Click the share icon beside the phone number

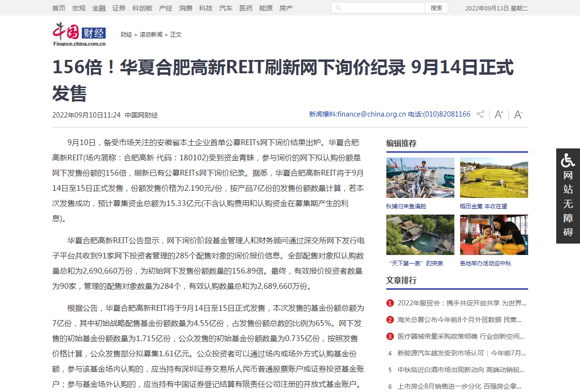(x=481, y=115)
